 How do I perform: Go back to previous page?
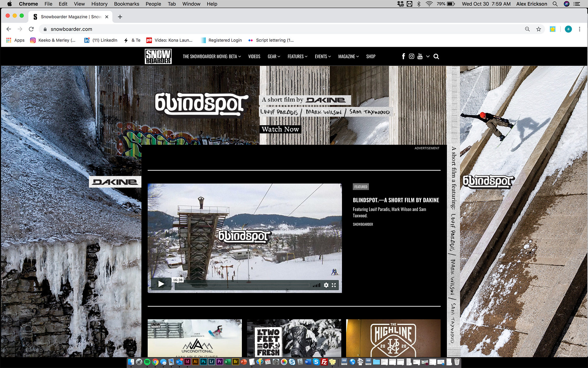[x=9, y=29]
